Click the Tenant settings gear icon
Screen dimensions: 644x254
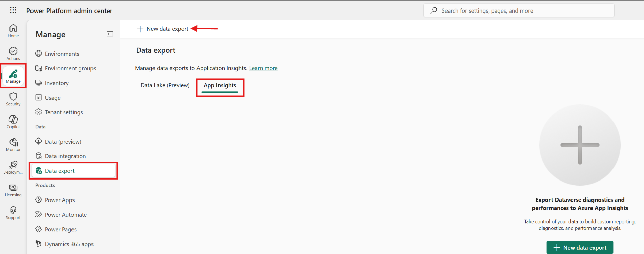tap(39, 112)
